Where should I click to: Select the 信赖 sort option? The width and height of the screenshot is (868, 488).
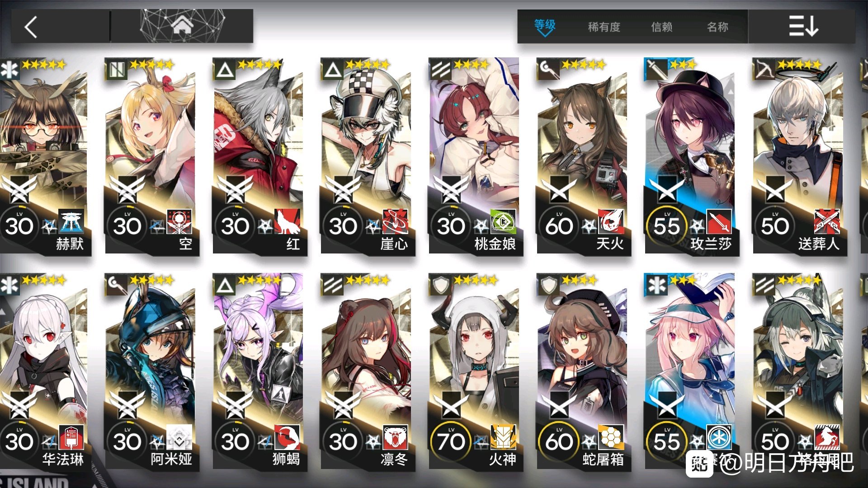click(661, 27)
